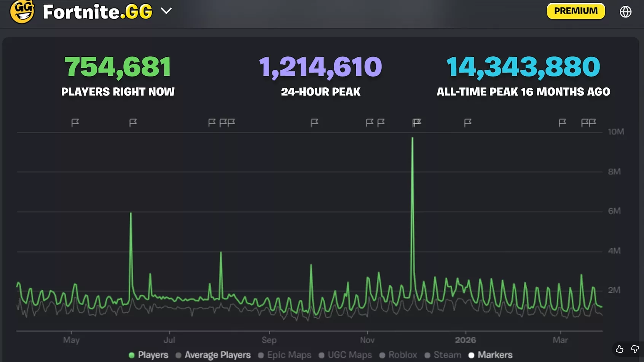
Task: Enable the Roblox data series
Action: click(x=403, y=355)
